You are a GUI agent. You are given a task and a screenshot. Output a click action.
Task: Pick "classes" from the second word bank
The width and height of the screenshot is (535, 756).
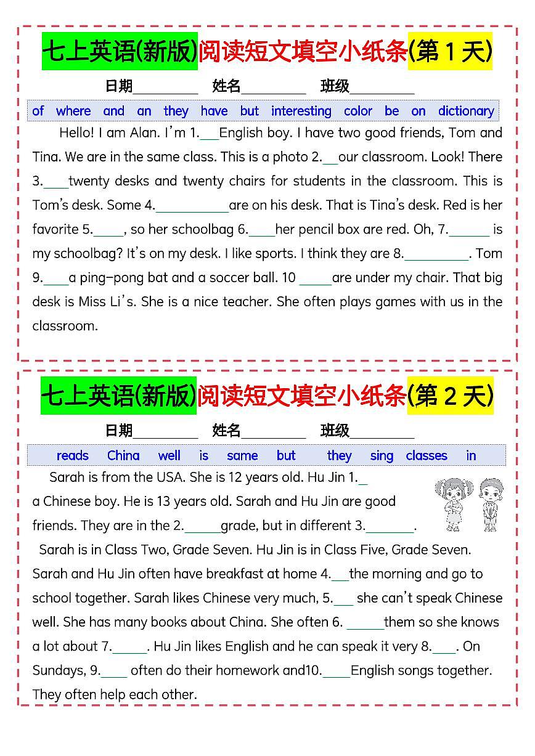pos(426,456)
